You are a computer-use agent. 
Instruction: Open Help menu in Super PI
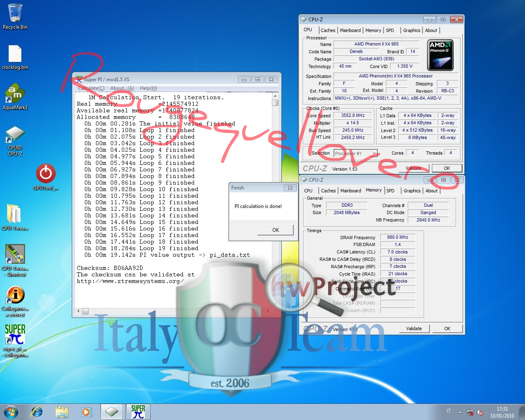point(148,88)
